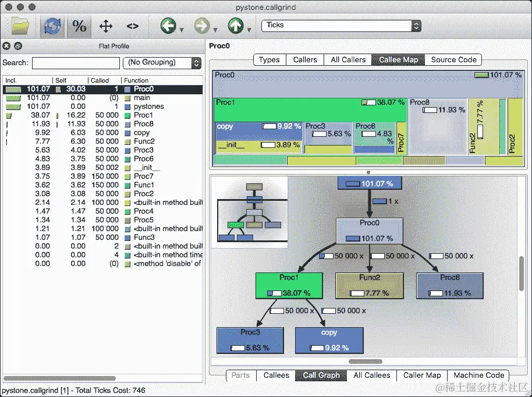Toggle cycle detection with the blue arrows icon

(52, 26)
